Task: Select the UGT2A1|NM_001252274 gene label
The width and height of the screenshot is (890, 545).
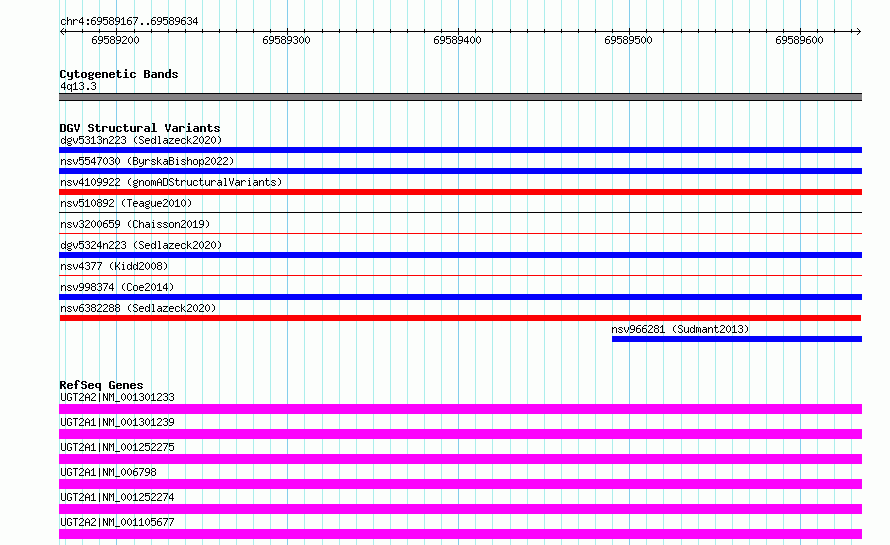Action: click(x=117, y=497)
